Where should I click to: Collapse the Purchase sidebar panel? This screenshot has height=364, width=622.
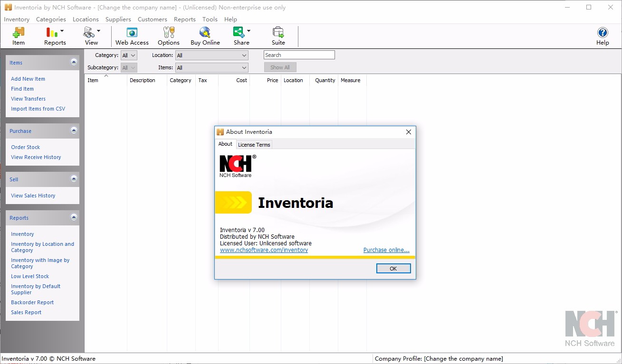74,131
